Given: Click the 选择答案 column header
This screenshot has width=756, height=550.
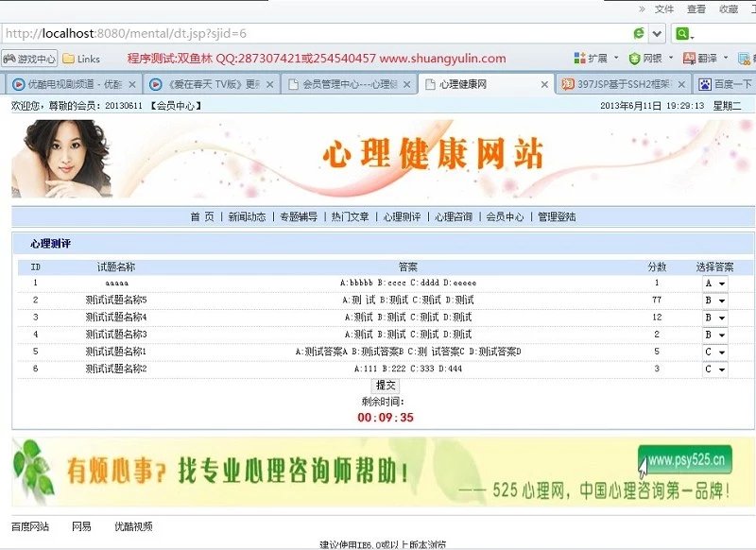Looking at the screenshot, I should (x=714, y=267).
